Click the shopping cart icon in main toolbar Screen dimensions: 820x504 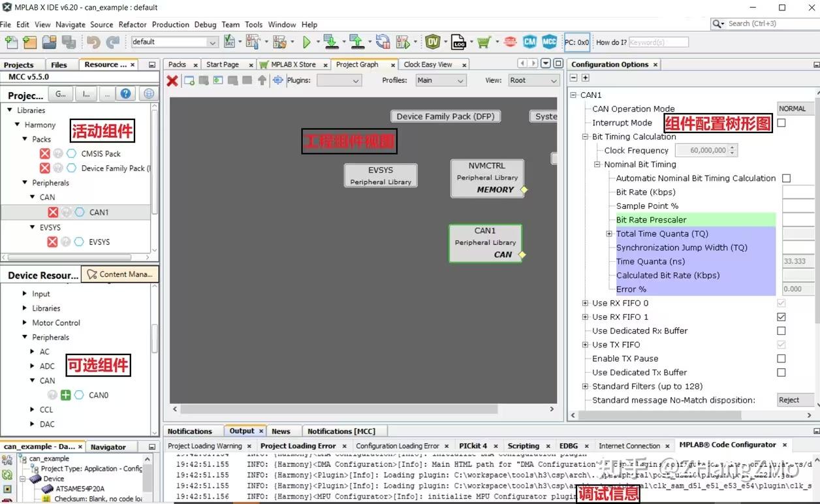tap(483, 42)
